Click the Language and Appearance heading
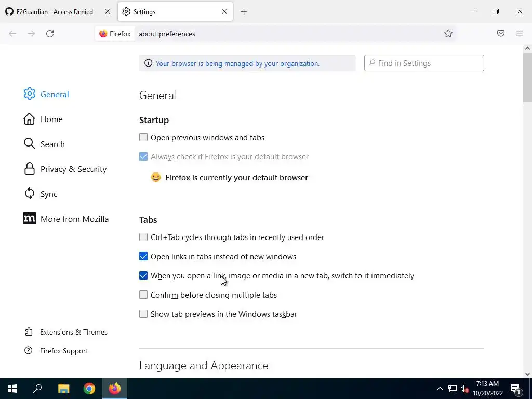This screenshot has width=532, height=399. pyautogui.click(x=204, y=365)
